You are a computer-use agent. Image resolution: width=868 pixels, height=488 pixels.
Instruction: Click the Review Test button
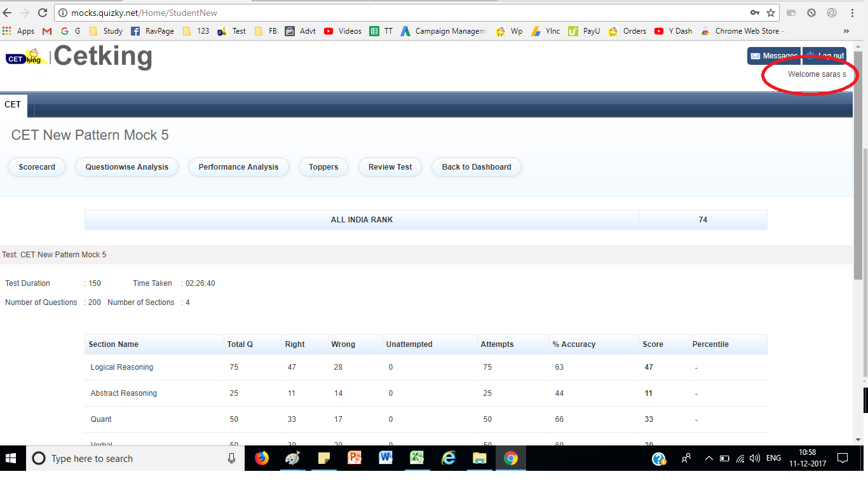(390, 167)
